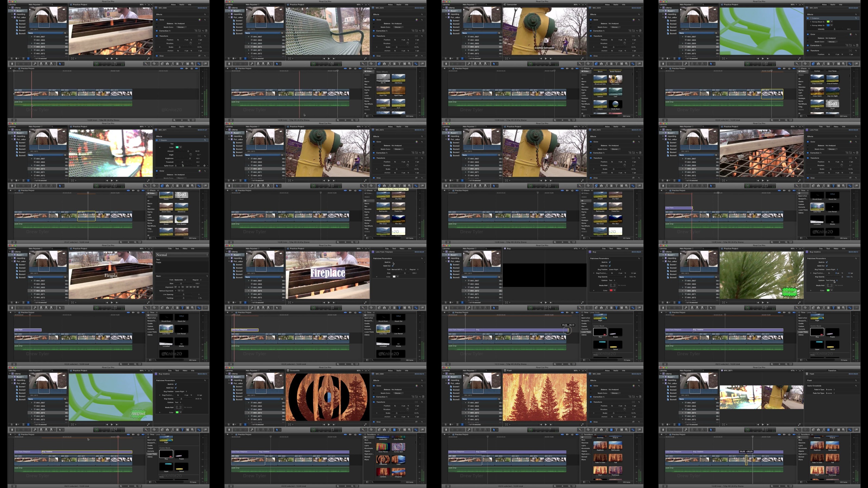868x488 pixels.
Task: Switch to Text tab in black Bug window inspector
Action: tap(611, 249)
